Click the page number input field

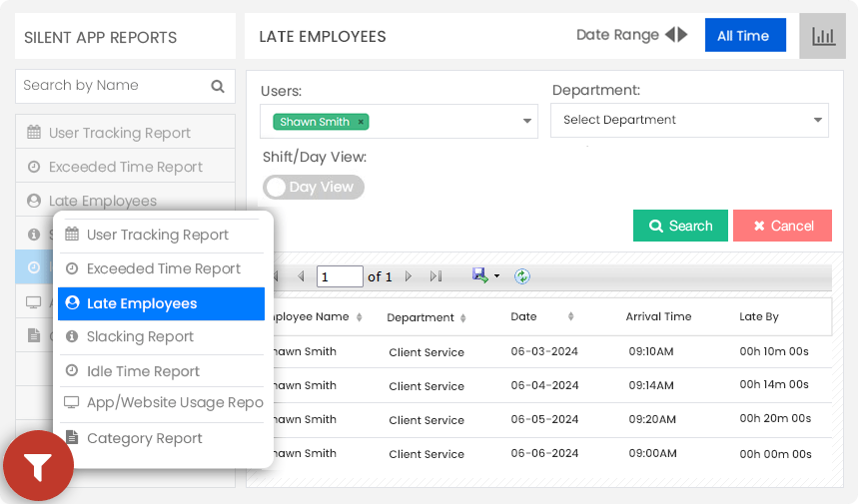point(340,276)
